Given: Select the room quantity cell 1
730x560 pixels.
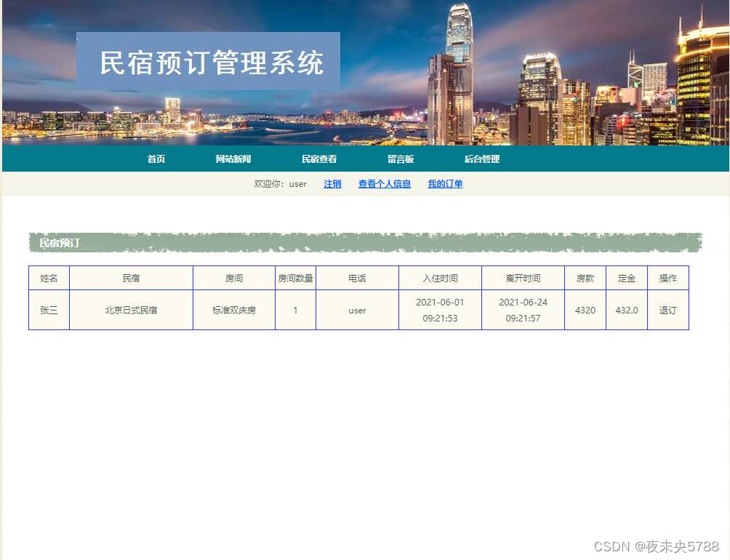Looking at the screenshot, I should 296,310.
